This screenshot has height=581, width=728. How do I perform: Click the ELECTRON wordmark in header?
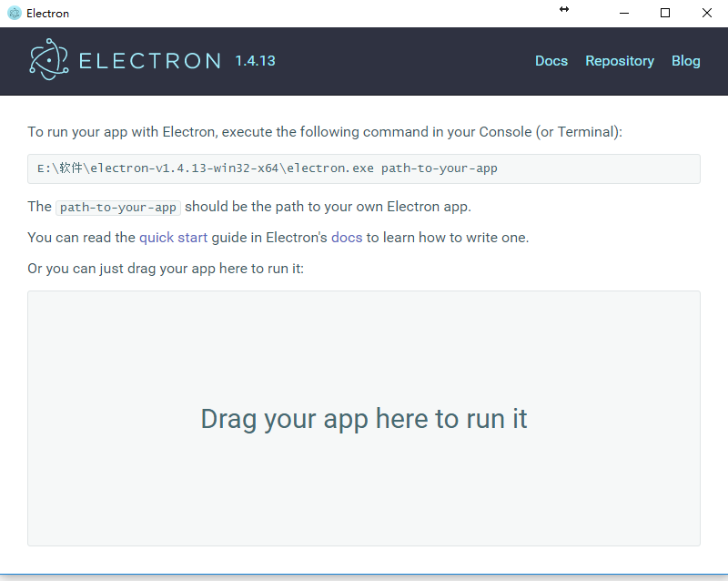point(150,61)
